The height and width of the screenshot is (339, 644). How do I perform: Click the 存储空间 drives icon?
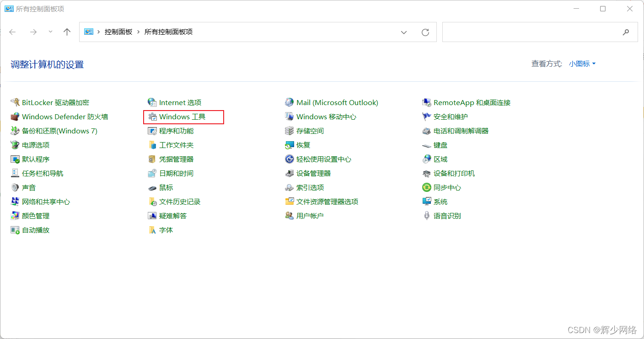(x=289, y=131)
